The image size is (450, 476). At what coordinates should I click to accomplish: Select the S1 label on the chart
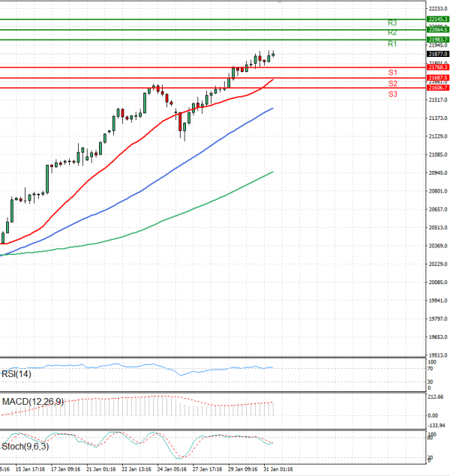click(x=392, y=73)
